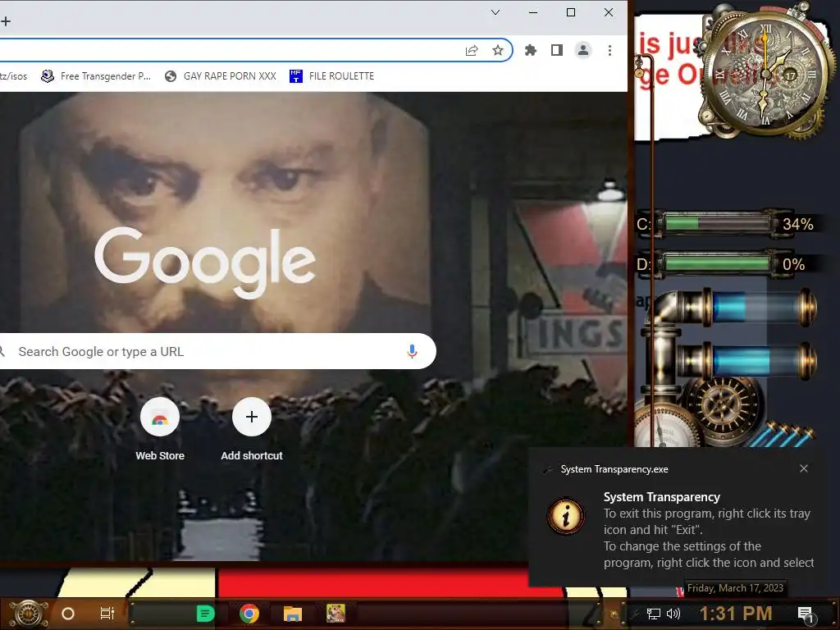Image resolution: width=840 pixels, height=630 pixels.
Task: Dismiss the System Transparency notification
Action: (x=804, y=468)
